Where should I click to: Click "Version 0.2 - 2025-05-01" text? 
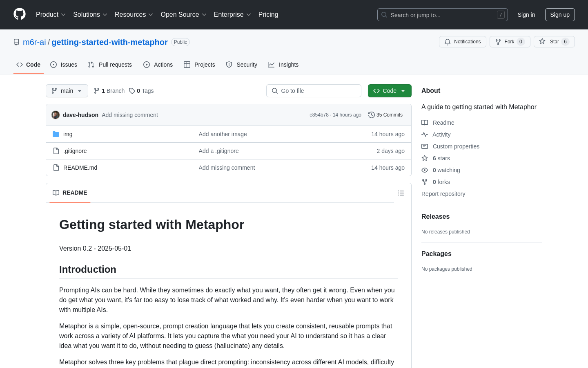pos(95,248)
